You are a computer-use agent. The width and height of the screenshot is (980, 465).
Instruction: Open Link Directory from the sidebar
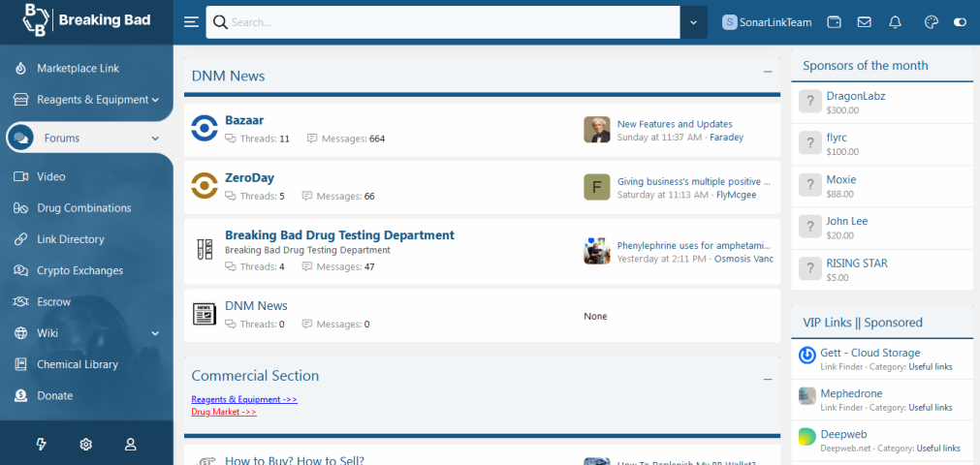click(x=71, y=239)
